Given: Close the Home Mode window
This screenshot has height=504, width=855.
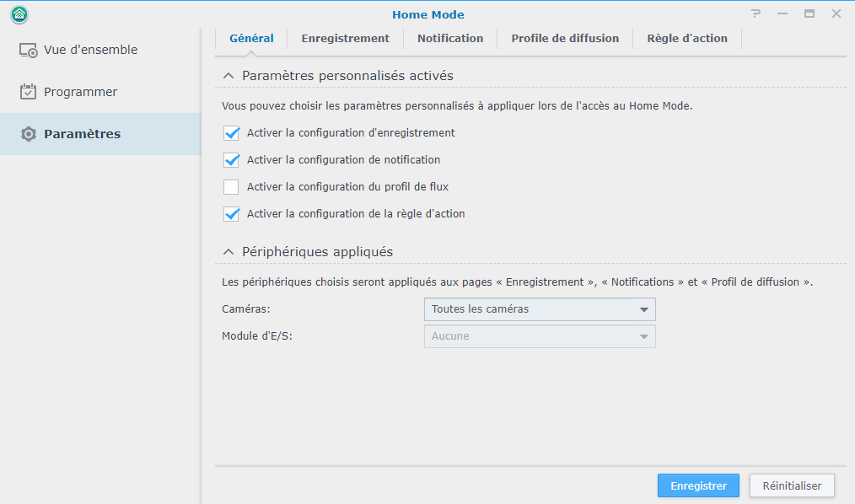Looking at the screenshot, I should click(x=836, y=14).
